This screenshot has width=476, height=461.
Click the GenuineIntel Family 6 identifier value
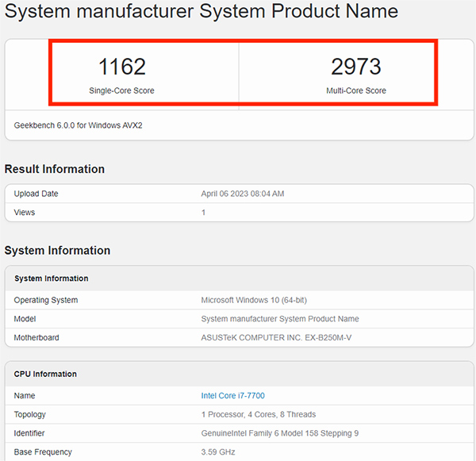point(281,433)
